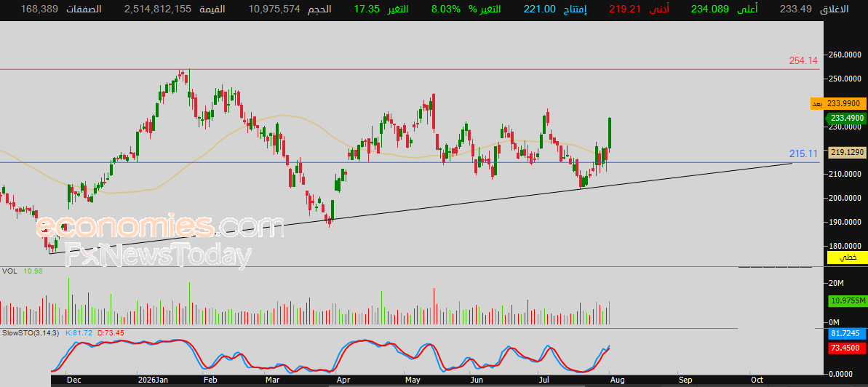
Task: Click the الاغلاق closing price field
Action: [821, 9]
